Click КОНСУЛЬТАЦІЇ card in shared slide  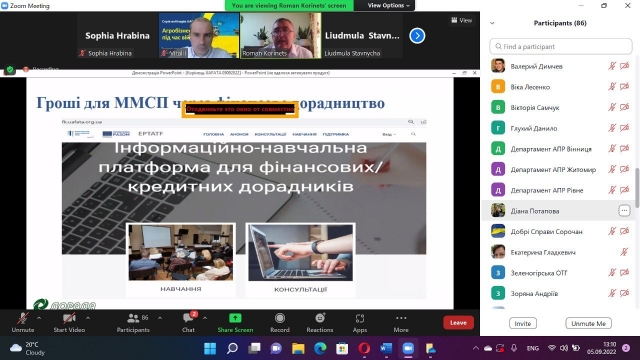click(x=300, y=259)
